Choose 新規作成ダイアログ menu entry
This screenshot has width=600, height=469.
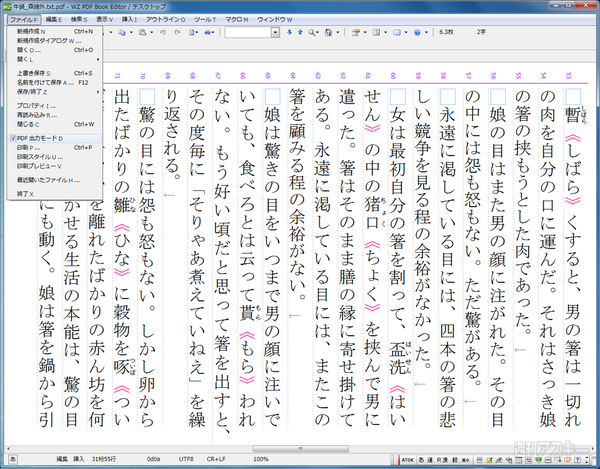55,41
